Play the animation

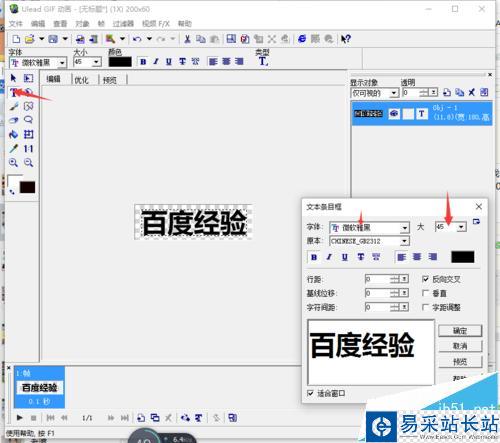pyautogui.click(x=19, y=418)
